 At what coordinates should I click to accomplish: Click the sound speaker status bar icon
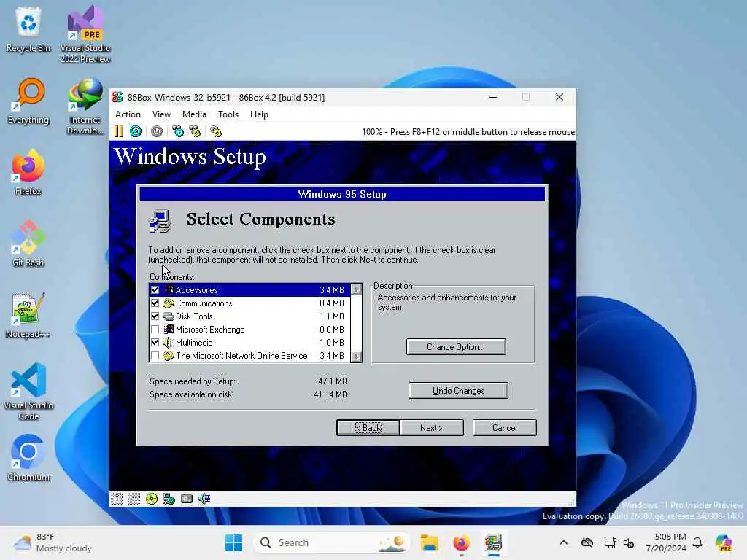[x=204, y=499]
